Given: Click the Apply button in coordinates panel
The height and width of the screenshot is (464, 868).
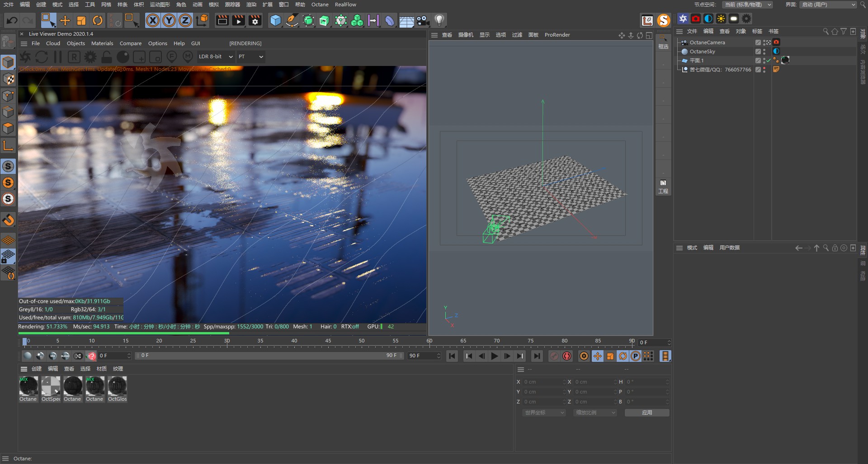Looking at the screenshot, I should point(647,412).
